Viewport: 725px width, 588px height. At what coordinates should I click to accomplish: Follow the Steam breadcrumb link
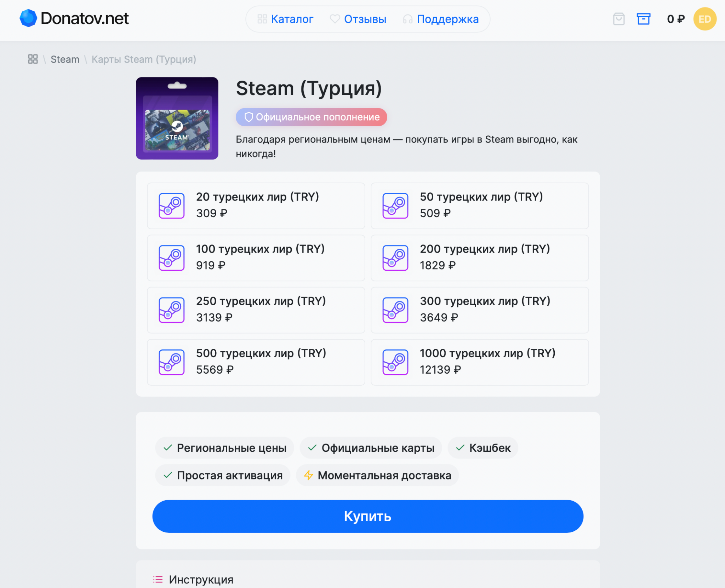[65, 59]
